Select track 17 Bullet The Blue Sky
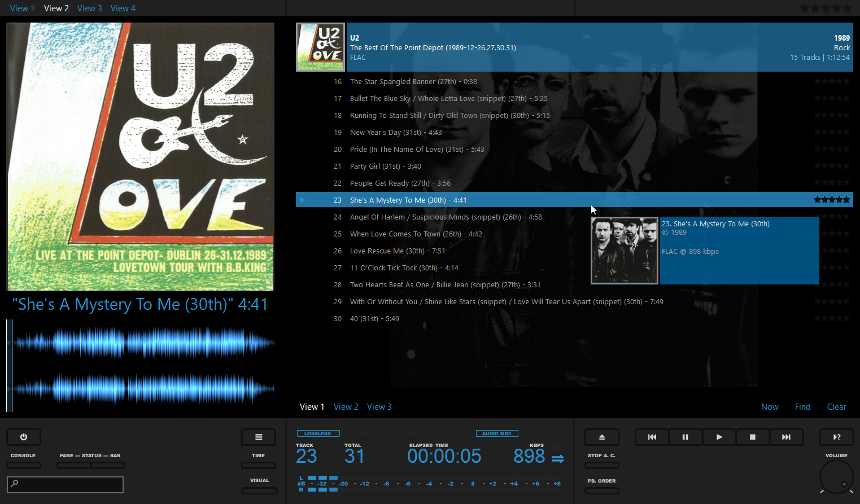The width and height of the screenshot is (860, 504). click(574, 98)
